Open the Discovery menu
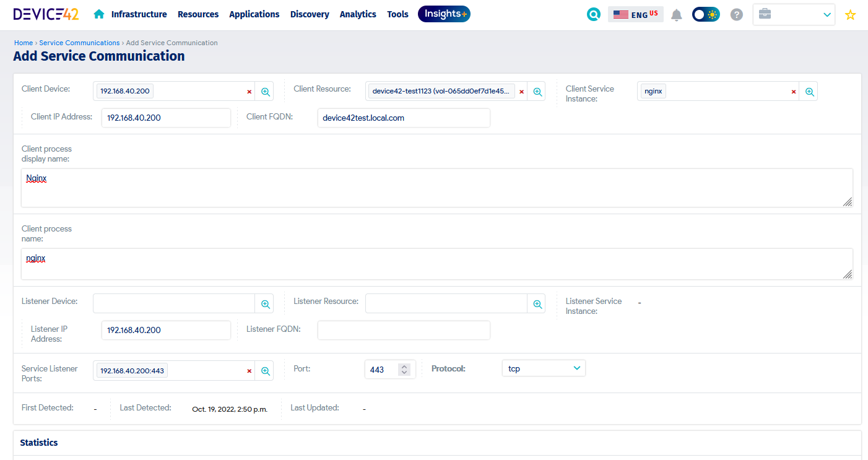Screen dimensions: 868x460 click(x=310, y=14)
